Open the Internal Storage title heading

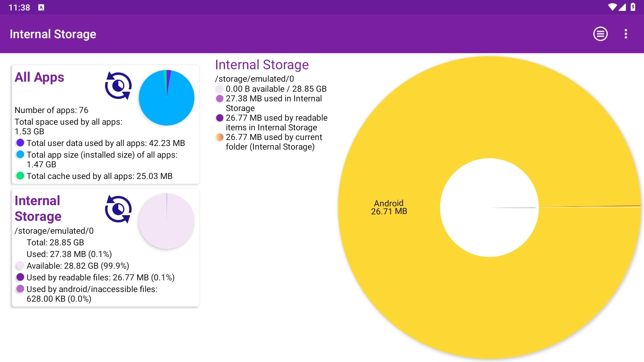262,64
